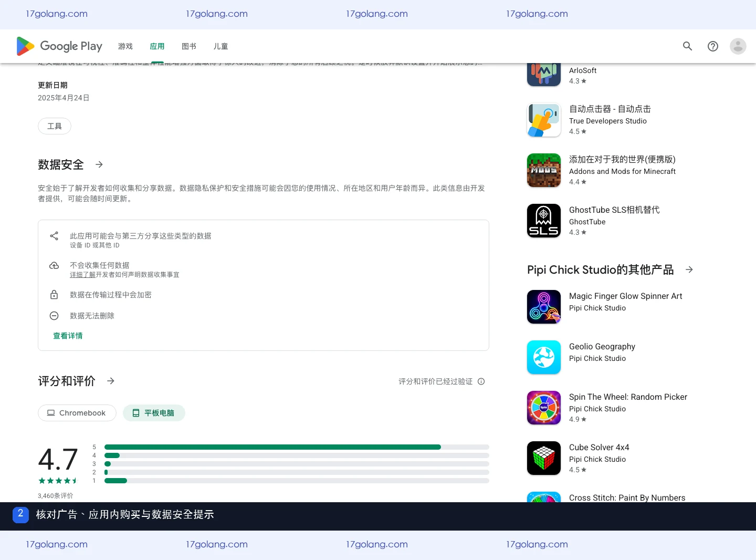Image resolution: width=756 pixels, height=560 pixels.
Task: Expand Pipi Chick Studio的其他产品 arrow
Action: tap(689, 269)
